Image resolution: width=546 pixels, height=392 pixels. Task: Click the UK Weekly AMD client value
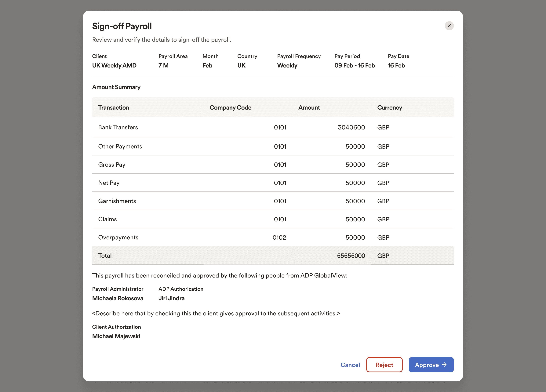tap(114, 65)
